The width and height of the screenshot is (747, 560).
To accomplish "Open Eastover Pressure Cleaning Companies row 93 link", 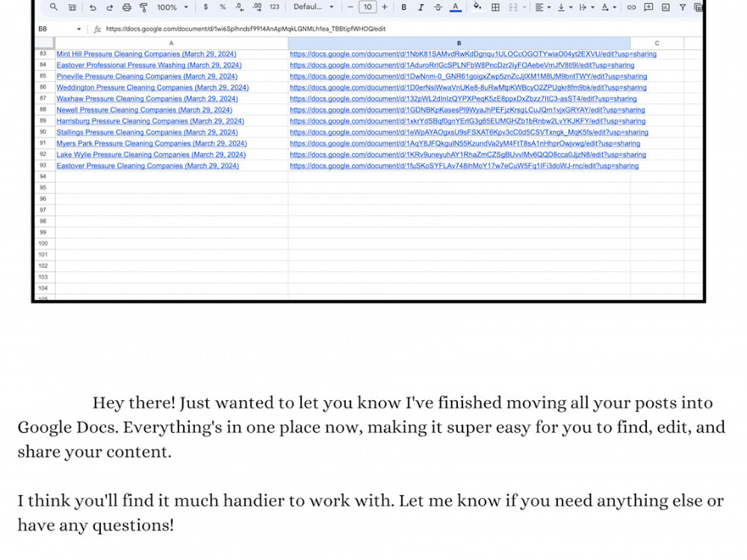I will tap(148, 166).
